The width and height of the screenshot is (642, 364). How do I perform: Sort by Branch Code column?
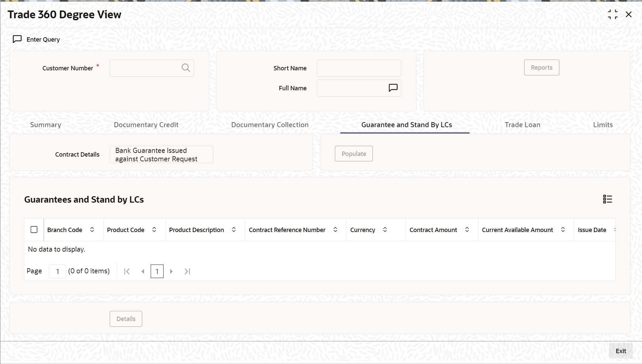pyautogui.click(x=92, y=230)
